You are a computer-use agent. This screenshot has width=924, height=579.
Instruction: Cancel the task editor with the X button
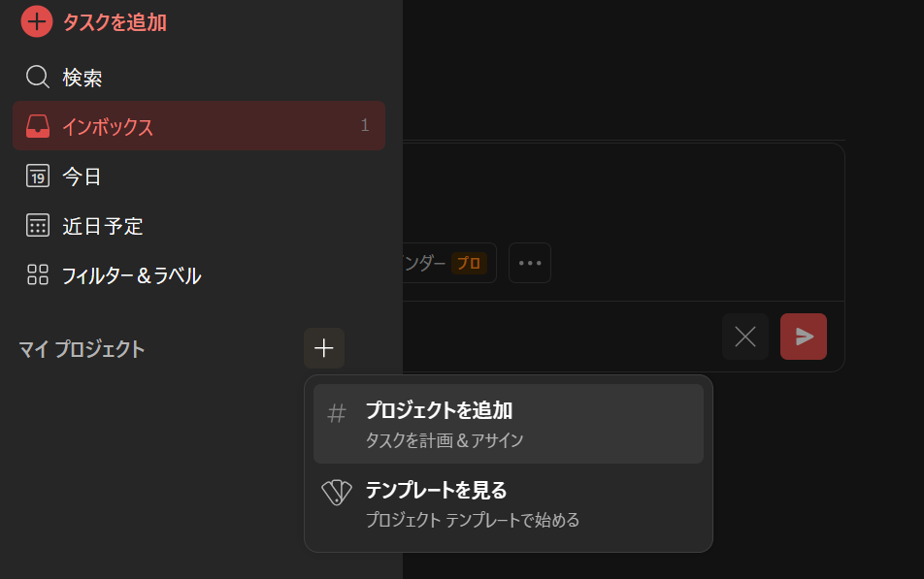pos(745,337)
